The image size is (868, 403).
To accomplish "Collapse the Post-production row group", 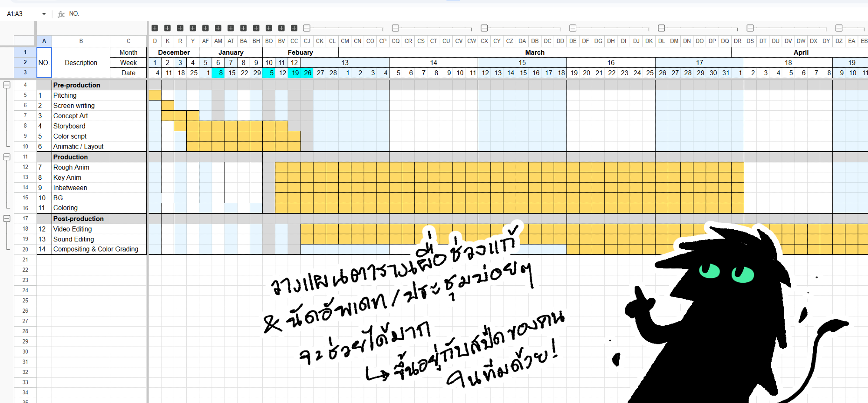I will pos(7,219).
